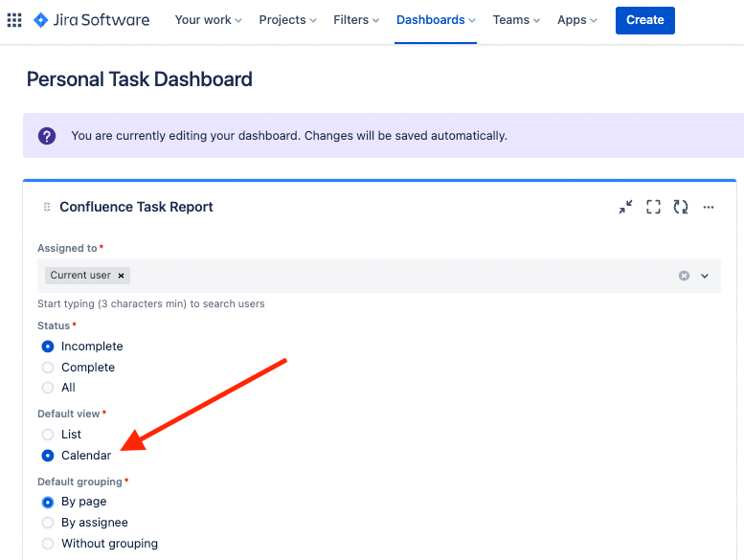
Task: Open the Projects dropdown menu
Action: pos(288,20)
